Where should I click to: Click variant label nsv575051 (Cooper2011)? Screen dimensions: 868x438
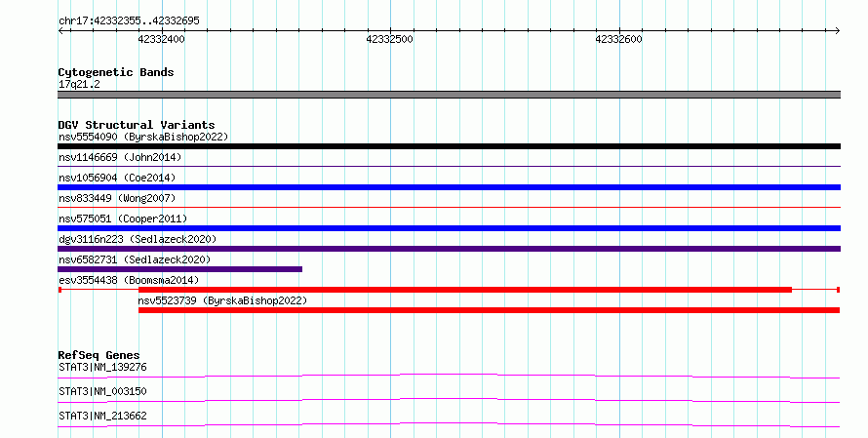coord(123,219)
